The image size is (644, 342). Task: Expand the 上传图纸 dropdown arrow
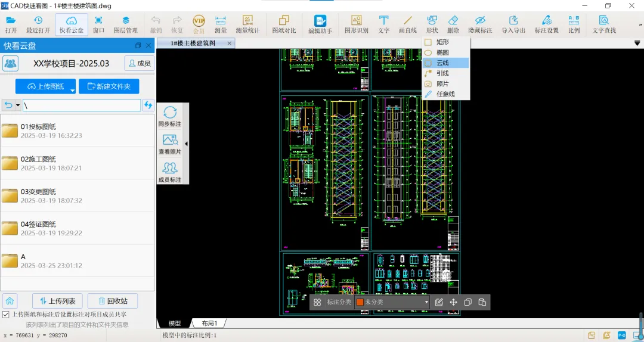pyautogui.click(x=72, y=90)
